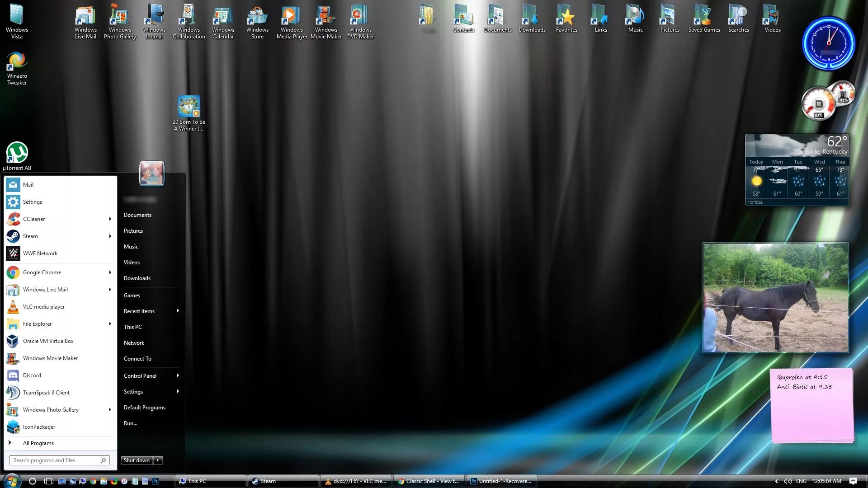Open Control Panel from the start menu
Image resolution: width=868 pixels, height=488 pixels.
[140, 375]
